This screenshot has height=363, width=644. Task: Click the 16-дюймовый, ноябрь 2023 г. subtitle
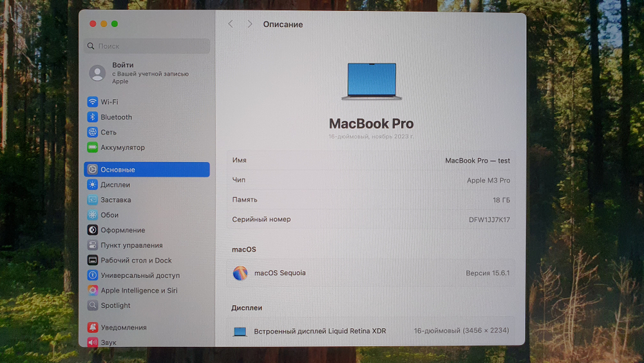[x=372, y=137]
